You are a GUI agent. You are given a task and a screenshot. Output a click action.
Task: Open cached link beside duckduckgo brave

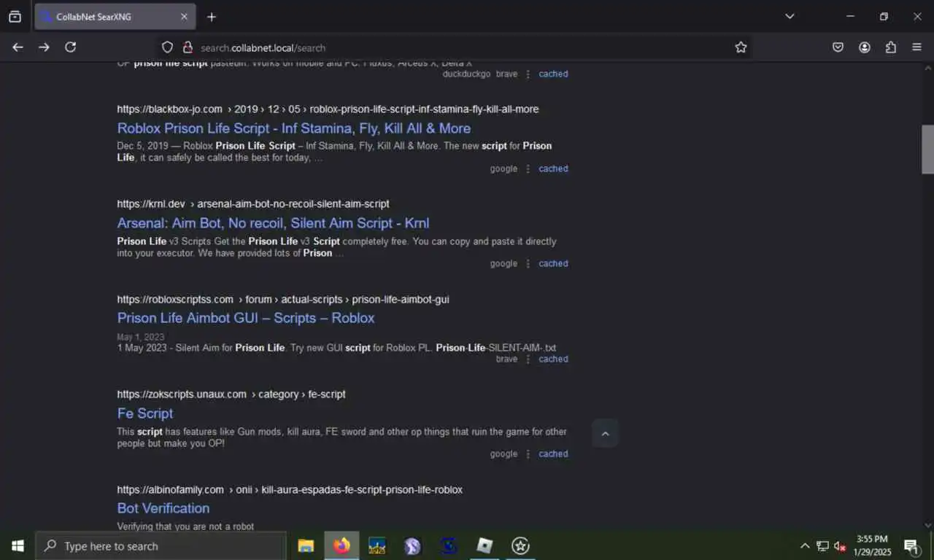(x=553, y=74)
